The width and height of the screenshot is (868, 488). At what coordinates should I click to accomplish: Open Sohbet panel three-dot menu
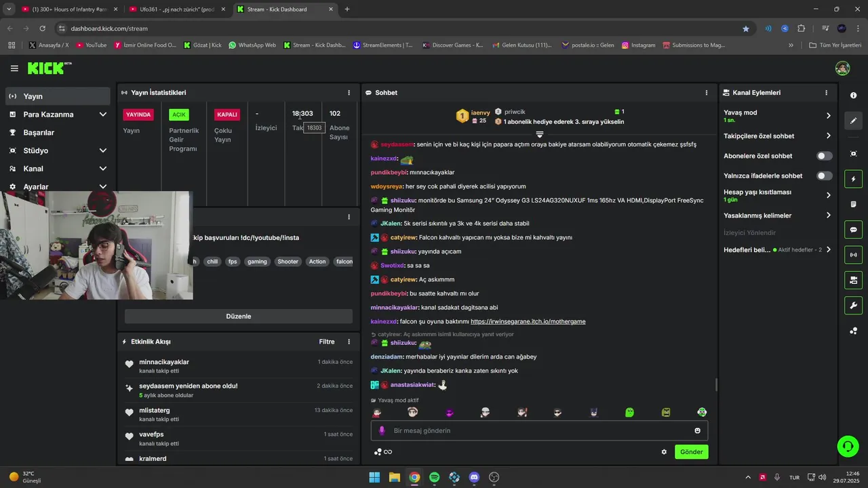point(707,93)
